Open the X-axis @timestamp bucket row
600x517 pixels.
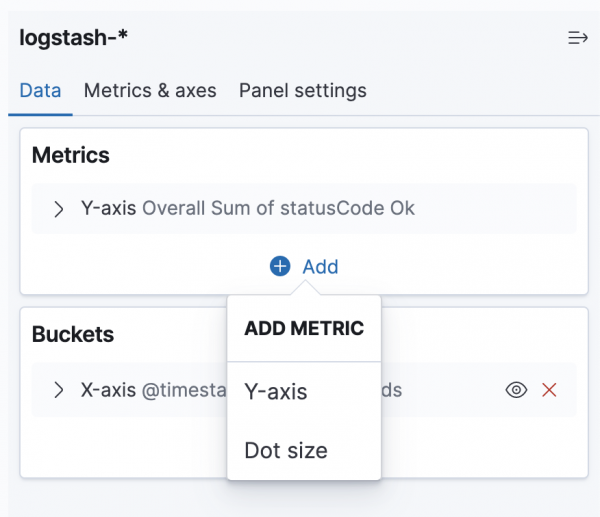[150, 390]
